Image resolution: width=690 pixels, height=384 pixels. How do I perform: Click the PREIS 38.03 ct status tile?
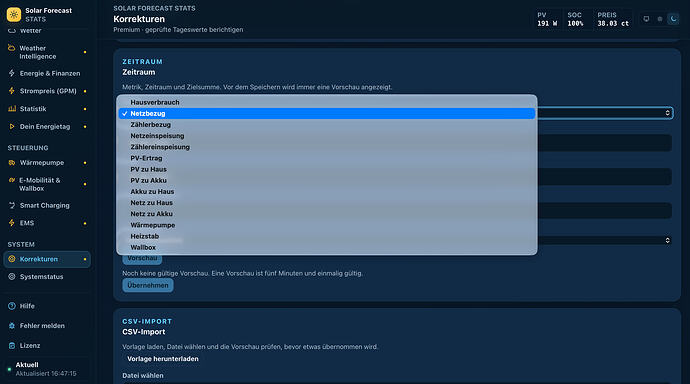pos(613,19)
